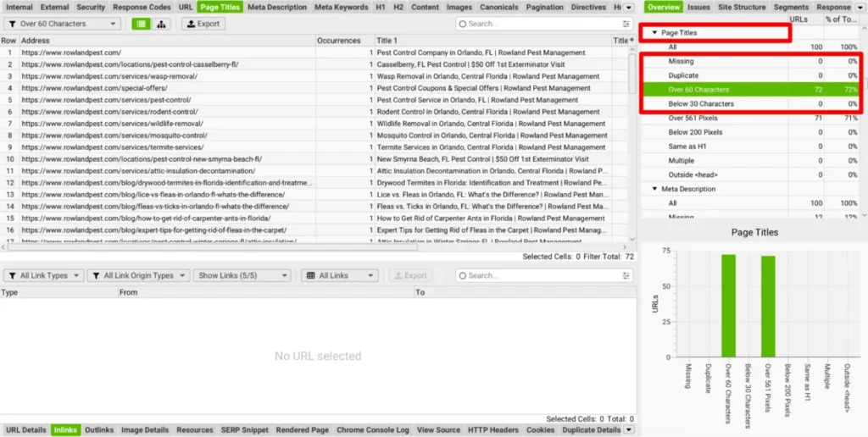
Task: Click the Export button above the table
Action: click(203, 24)
